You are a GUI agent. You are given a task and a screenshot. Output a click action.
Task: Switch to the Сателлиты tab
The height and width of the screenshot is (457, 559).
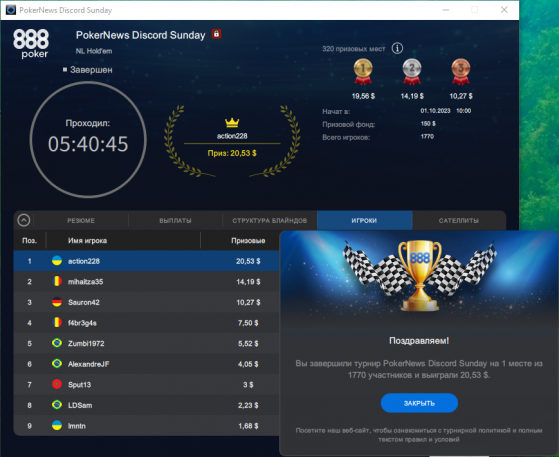point(458,220)
